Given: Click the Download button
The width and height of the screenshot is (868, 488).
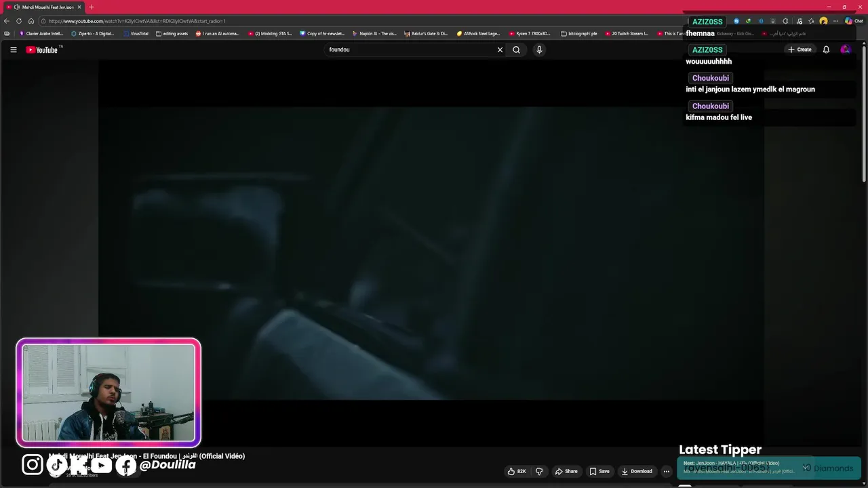Looking at the screenshot, I should tap(637, 471).
